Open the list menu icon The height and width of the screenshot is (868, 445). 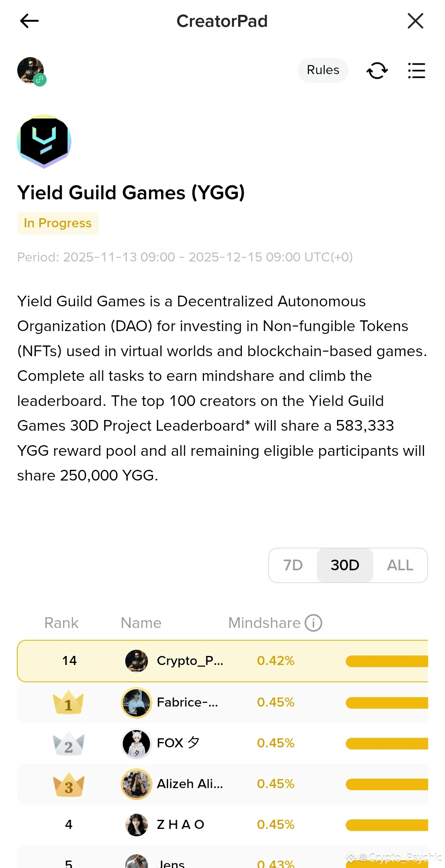pos(416,70)
